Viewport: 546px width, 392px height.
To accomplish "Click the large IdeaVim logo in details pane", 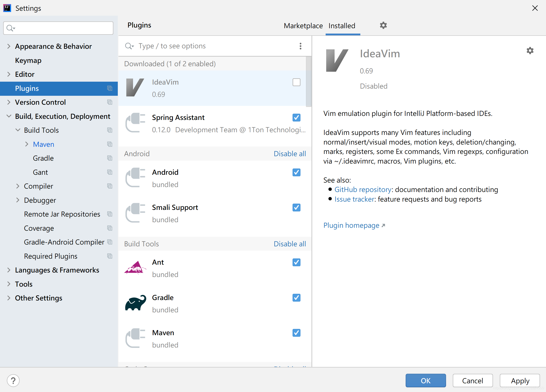I will 337,60.
